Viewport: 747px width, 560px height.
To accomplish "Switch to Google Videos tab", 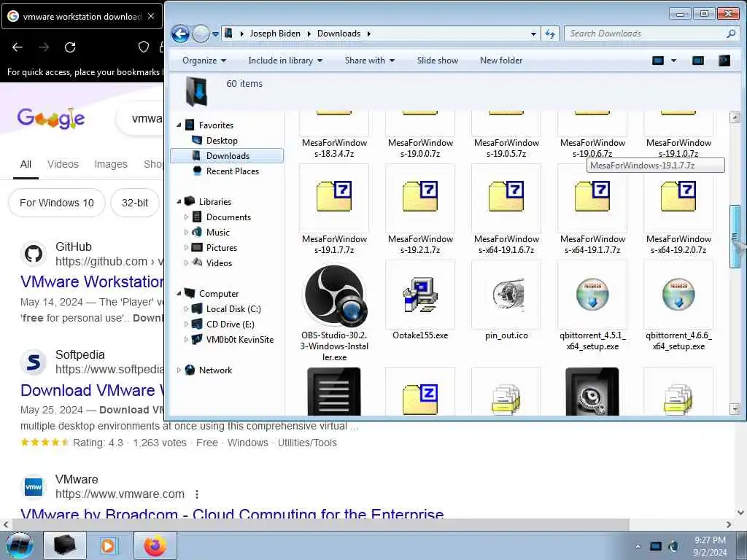I will (x=63, y=164).
